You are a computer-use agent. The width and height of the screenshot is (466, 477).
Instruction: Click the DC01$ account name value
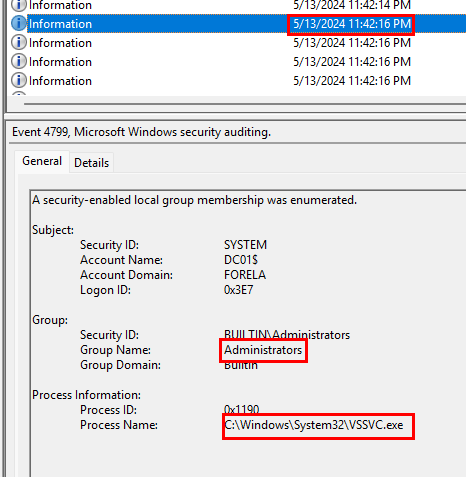[241, 260]
